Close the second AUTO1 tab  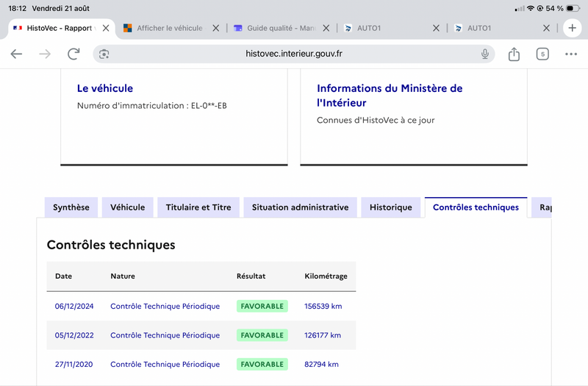[546, 28]
